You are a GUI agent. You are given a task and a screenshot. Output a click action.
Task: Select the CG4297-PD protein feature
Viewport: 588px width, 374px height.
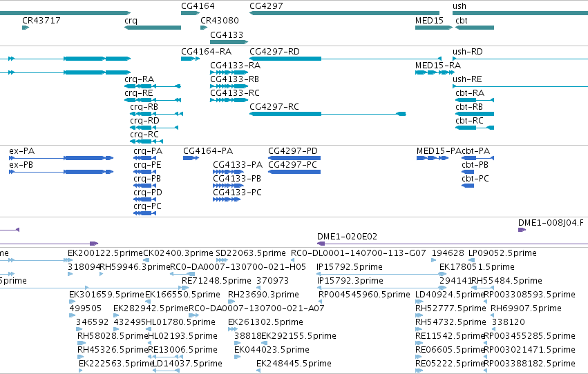[294, 158]
